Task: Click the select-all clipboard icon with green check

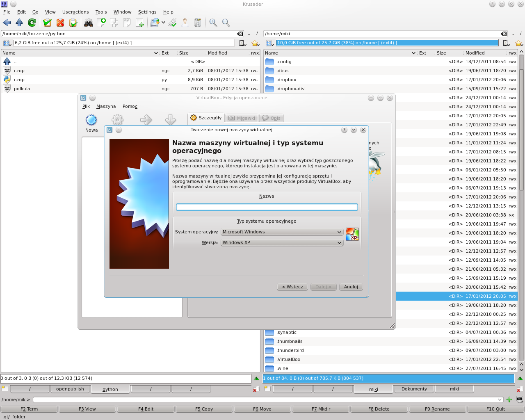Action: point(47,23)
